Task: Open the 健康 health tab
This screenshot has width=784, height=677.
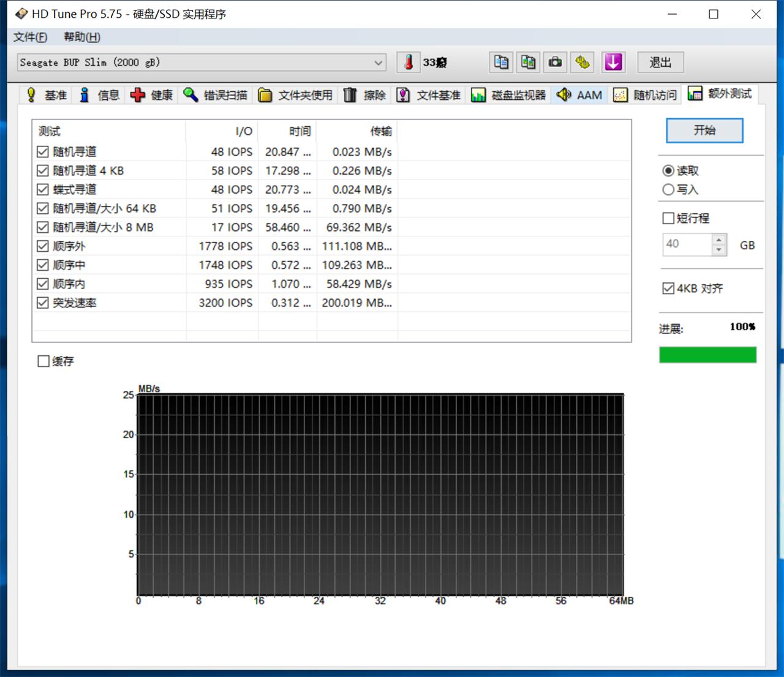Action: point(153,95)
